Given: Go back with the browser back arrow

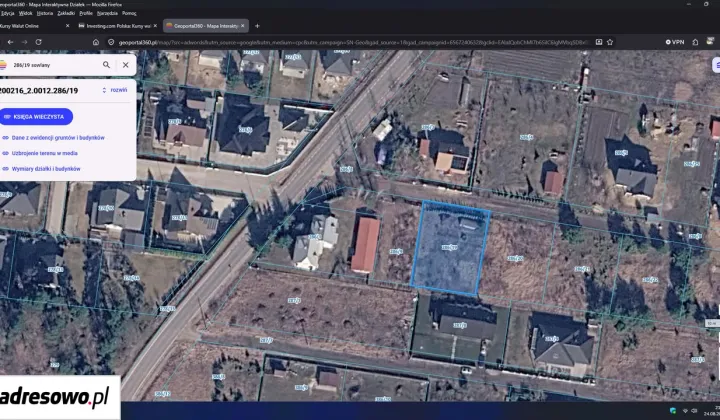Looking at the screenshot, I should coord(10,42).
